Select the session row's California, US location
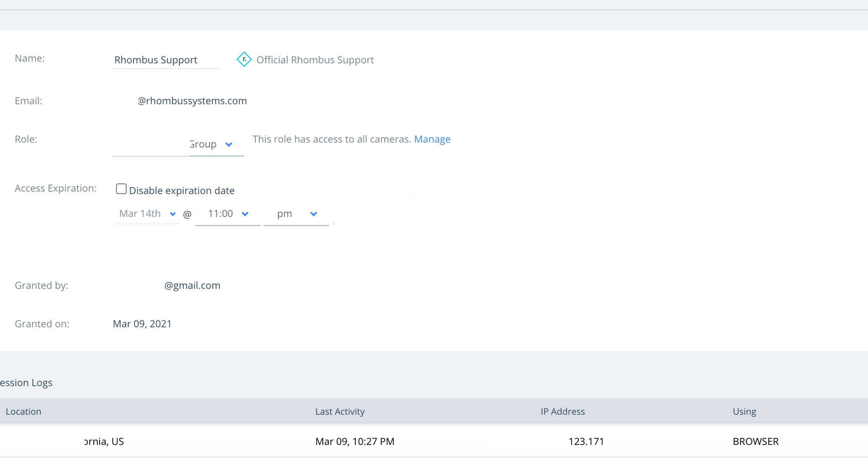Screen dimensions: 868x458 (x=104, y=441)
